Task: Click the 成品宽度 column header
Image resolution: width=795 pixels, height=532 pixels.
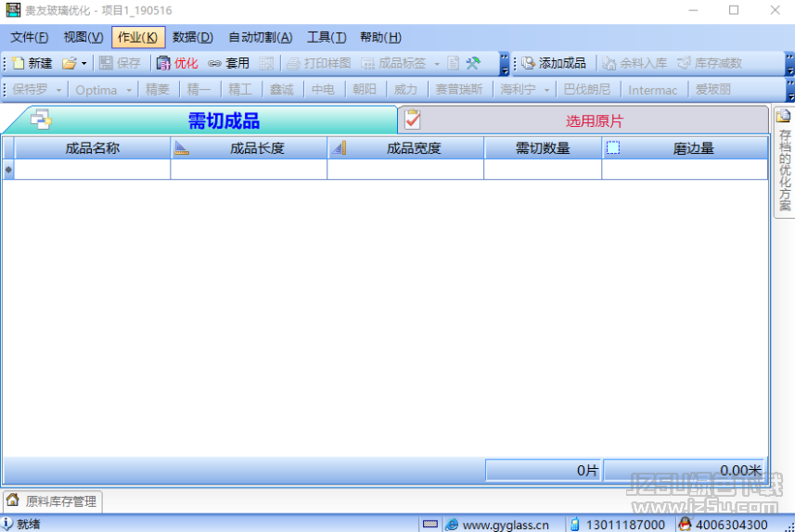Action: (405, 148)
